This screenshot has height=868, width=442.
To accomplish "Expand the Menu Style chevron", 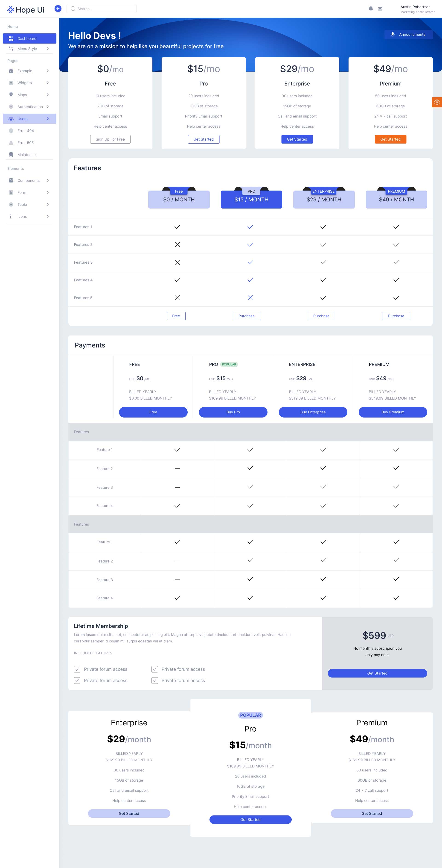I will coord(48,49).
